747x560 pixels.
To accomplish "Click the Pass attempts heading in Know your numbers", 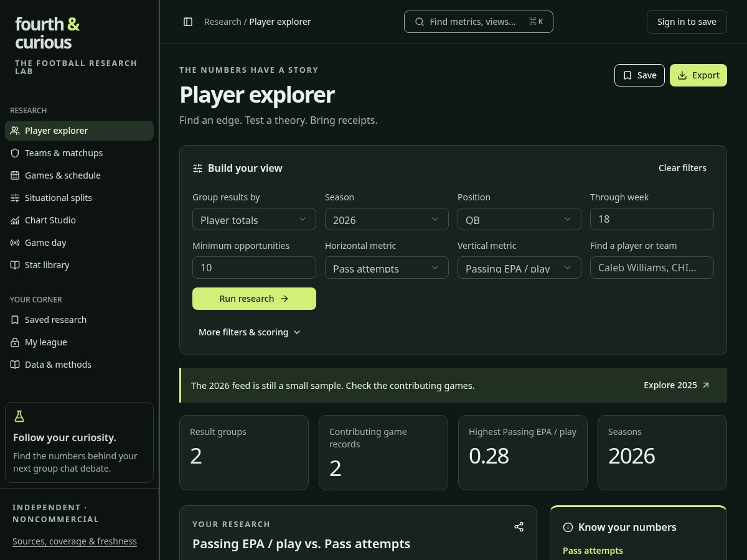I will coord(593,551).
